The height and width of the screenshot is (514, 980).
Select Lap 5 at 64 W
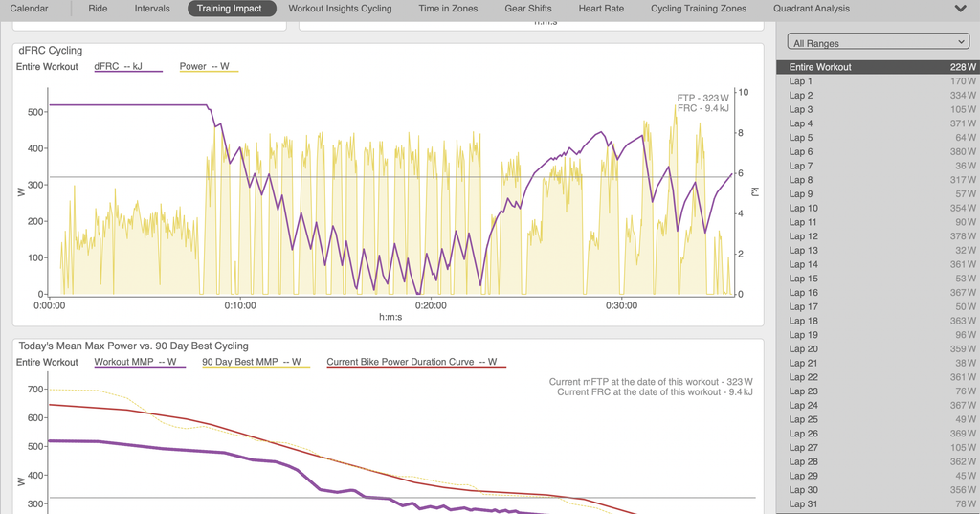tap(879, 138)
